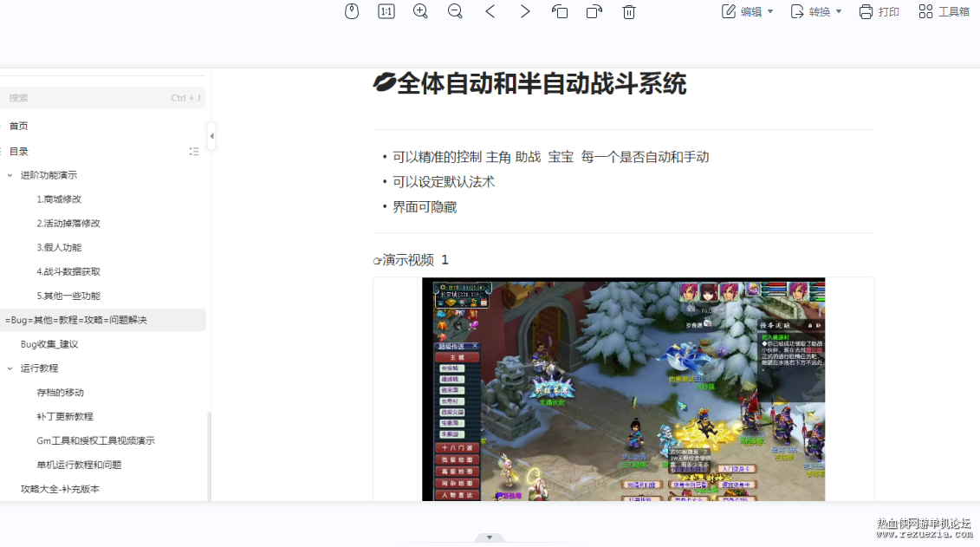Open Bug收集_建议 page

(49, 344)
